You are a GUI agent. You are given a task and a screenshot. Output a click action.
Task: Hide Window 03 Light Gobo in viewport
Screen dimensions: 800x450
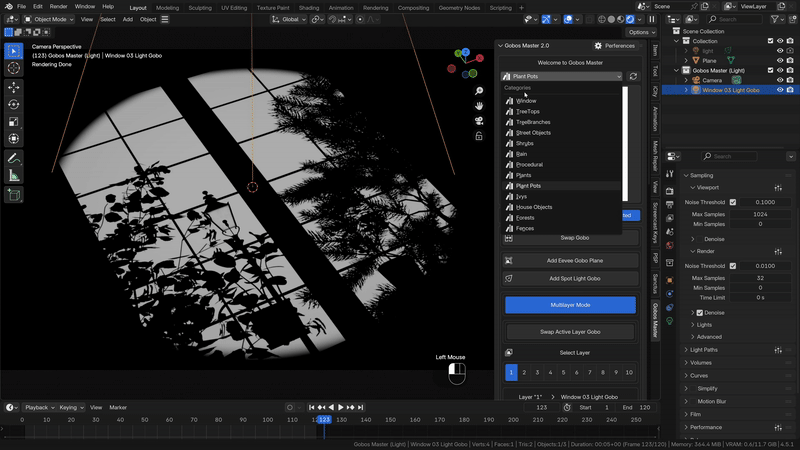pyautogui.click(x=781, y=90)
